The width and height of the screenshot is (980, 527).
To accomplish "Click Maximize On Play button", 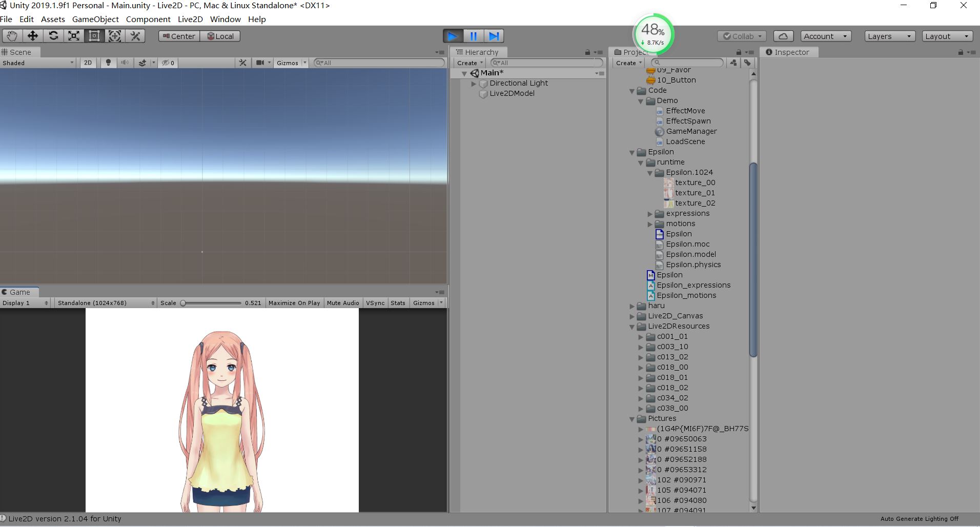I will 294,302.
